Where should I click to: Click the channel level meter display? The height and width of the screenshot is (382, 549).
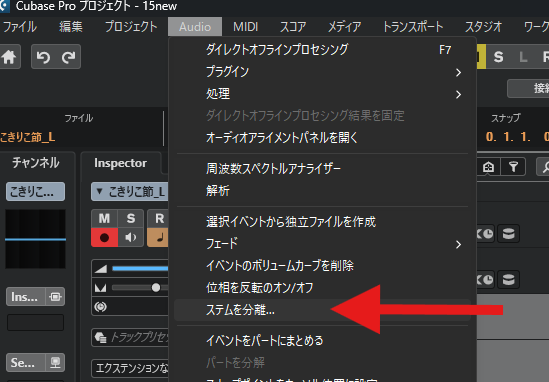[35, 239]
